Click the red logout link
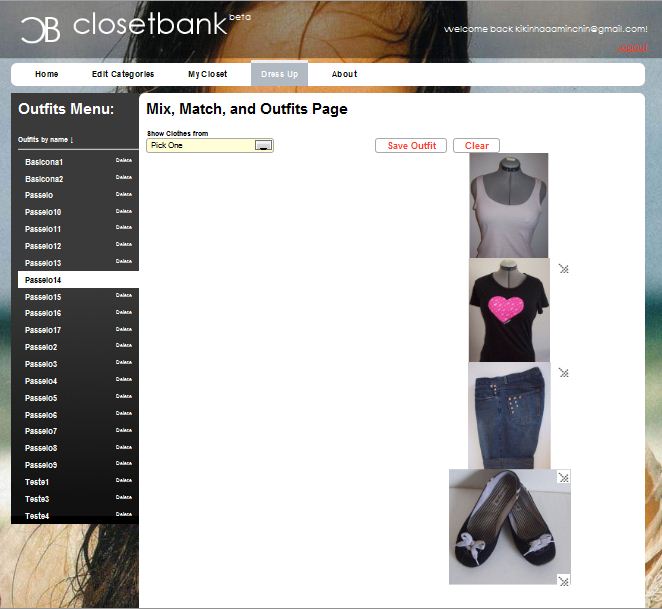662x609 pixels. tap(632, 48)
